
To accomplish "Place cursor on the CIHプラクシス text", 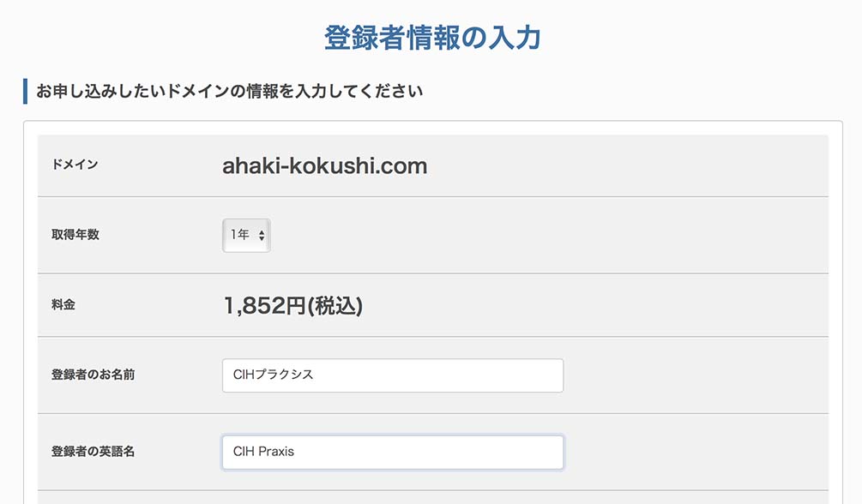I will coord(273,375).
